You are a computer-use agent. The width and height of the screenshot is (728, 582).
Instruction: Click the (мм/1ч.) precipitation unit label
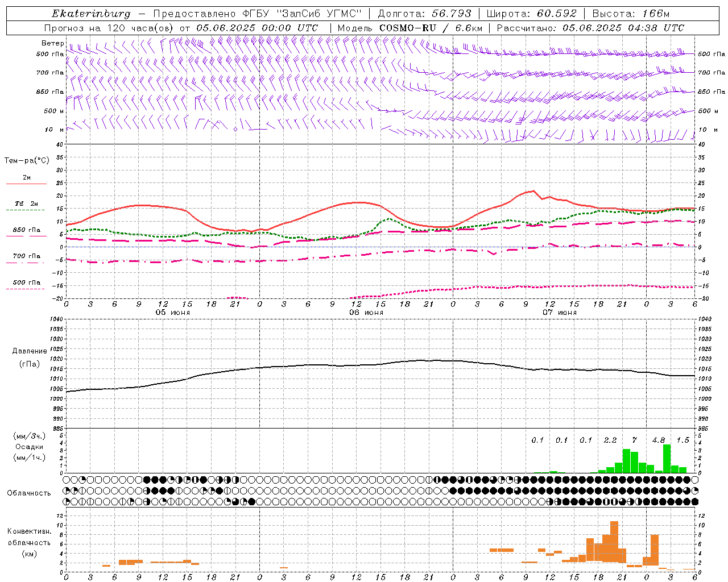30,458
